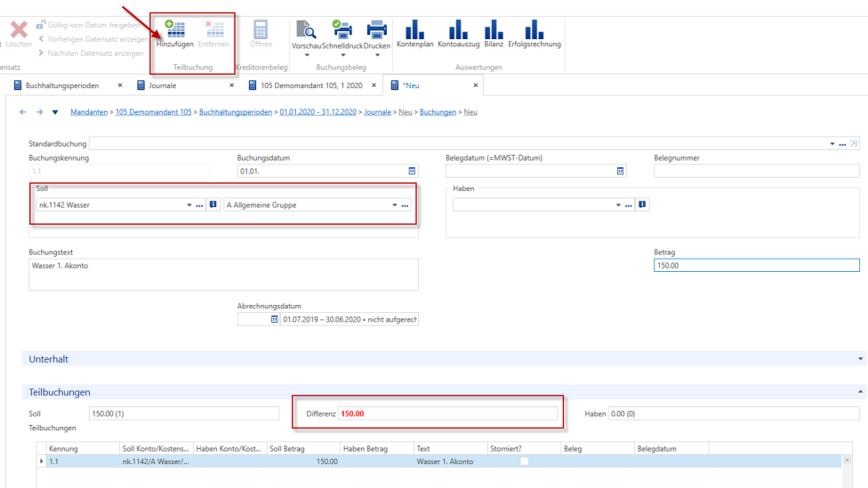The width and height of the screenshot is (868, 488).
Task: Open the navigation history dropdown triangle
Action: (x=55, y=112)
